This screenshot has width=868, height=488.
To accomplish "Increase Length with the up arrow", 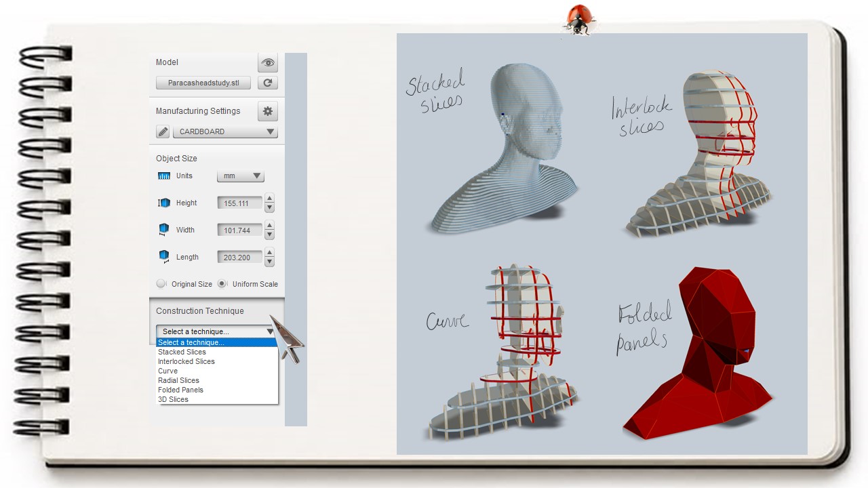I will pyautogui.click(x=269, y=253).
